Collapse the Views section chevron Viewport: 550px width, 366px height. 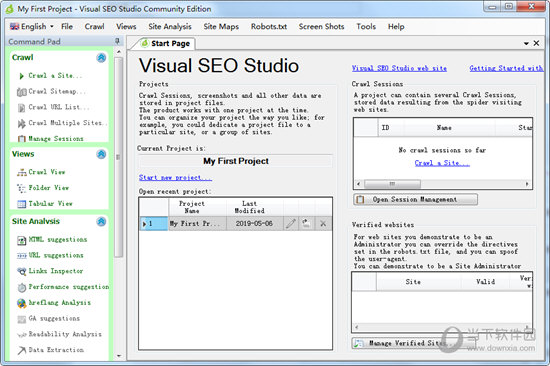101,154
